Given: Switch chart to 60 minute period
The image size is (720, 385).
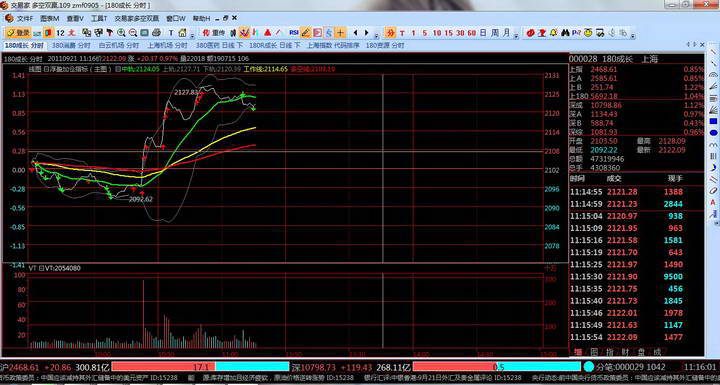Looking at the screenshot, I should [x=472, y=33].
